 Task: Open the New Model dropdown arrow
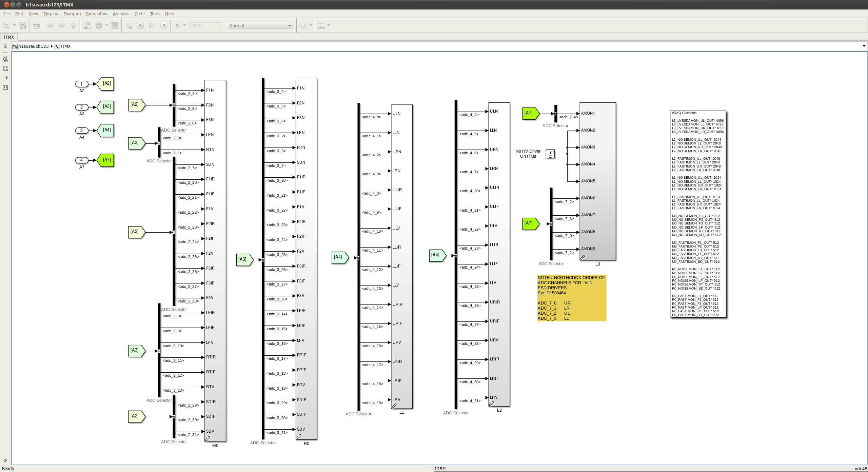click(x=14, y=25)
